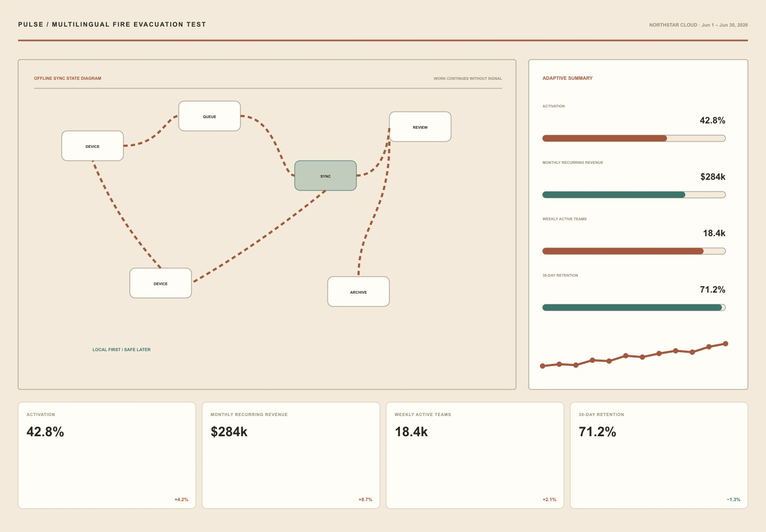Click the 30-Day Retention progress bar
This screenshot has width=766, height=532.
coord(634,307)
